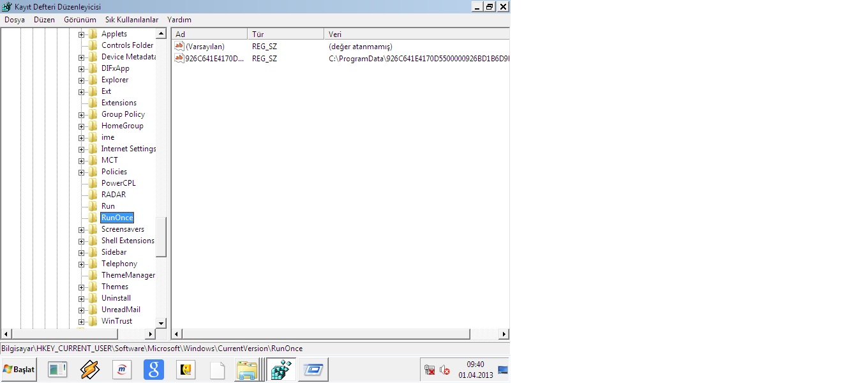The image size is (868, 383).
Task: Expand the Device Metadata key
Action: (x=82, y=57)
